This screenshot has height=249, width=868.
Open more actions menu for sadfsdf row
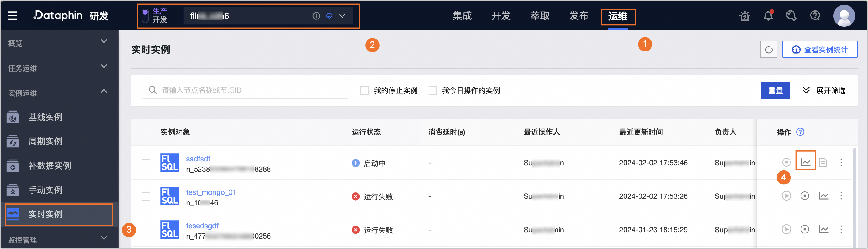(841, 162)
